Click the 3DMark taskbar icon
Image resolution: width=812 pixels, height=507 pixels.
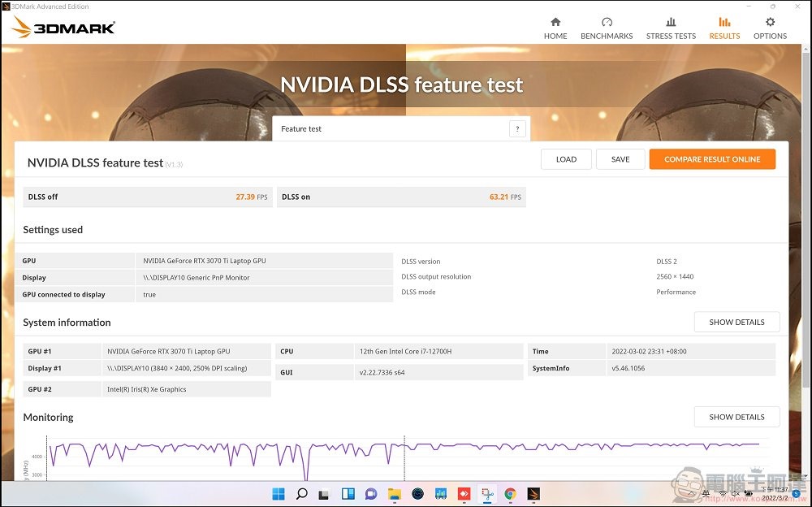point(533,494)
